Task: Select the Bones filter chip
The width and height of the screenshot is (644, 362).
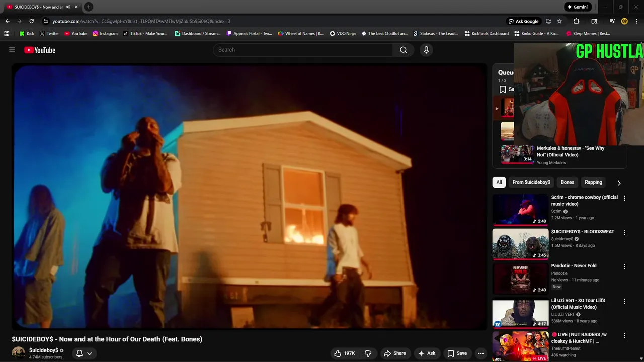Action: [568, 182]
